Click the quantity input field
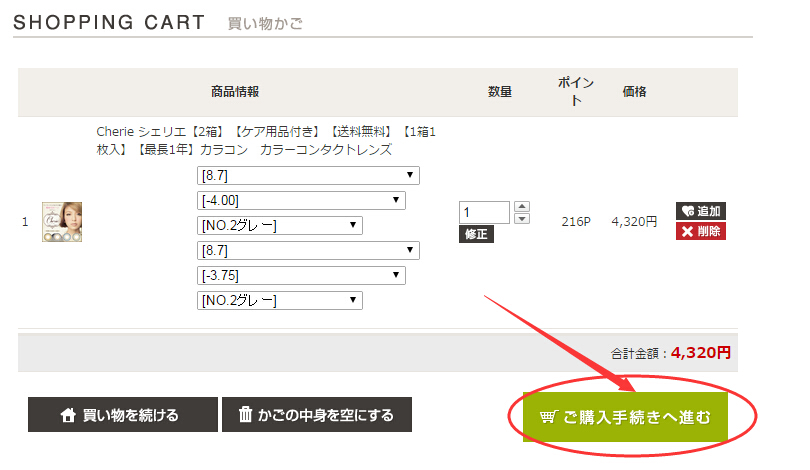Screen dimensions: 810x470 pyautogui.click(x=484, y=213)
